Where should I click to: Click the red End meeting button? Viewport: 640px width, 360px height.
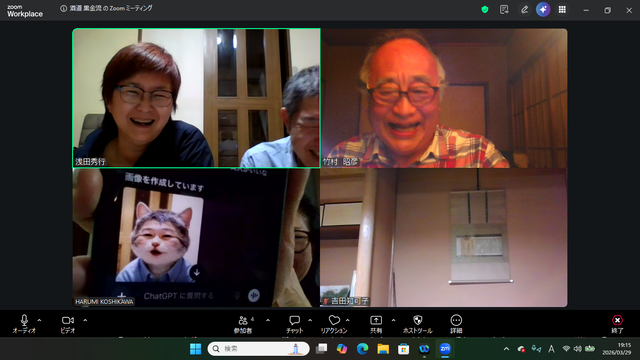(617, 324)
